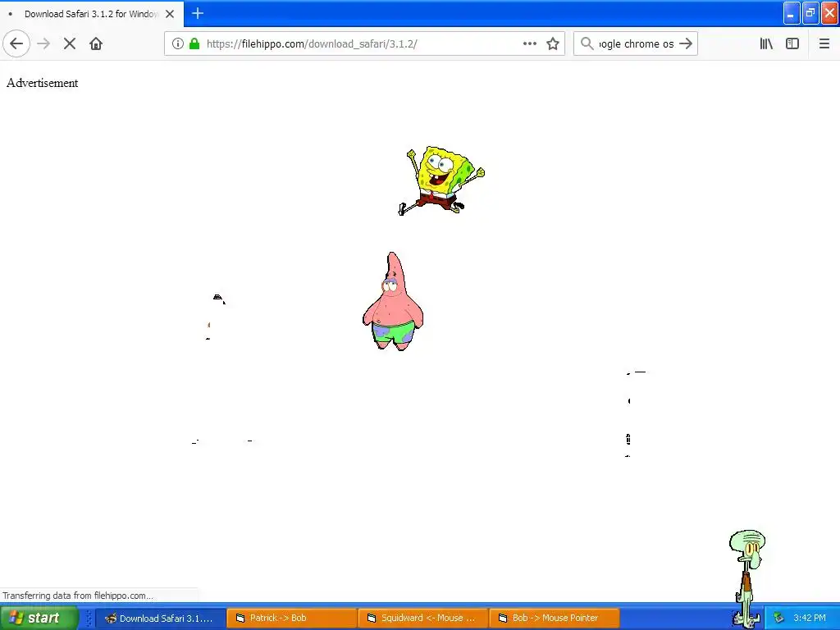
Task: Select the Download Safari 3.1.2 tab
Action: (x=92, y=14)
